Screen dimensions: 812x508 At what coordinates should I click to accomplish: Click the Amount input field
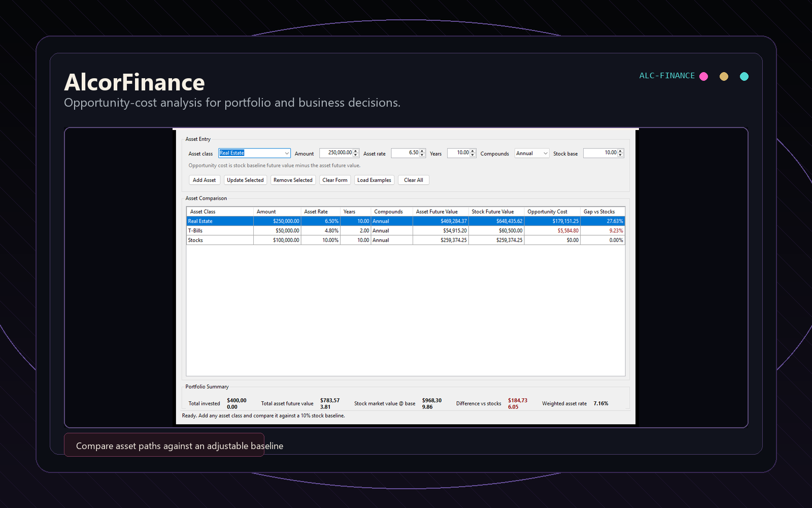[336, 153]
